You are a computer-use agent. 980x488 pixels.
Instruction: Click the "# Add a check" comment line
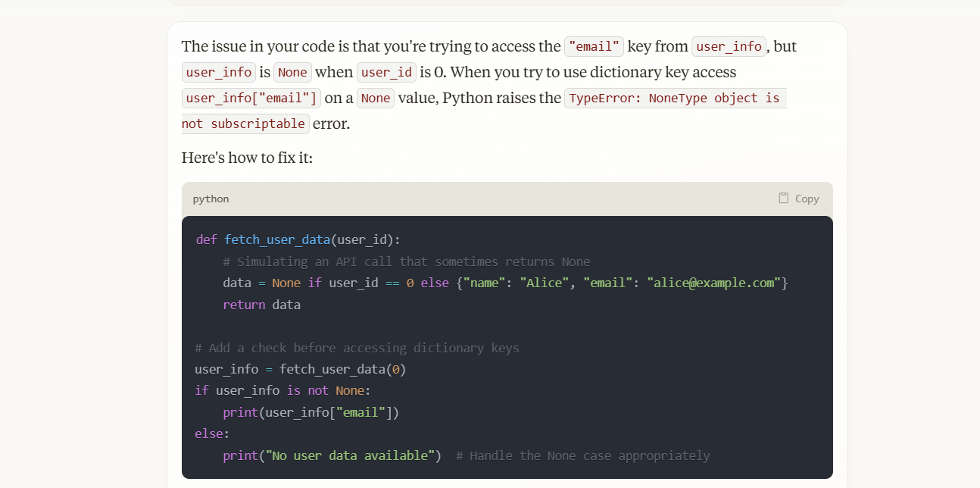pos(357,348)
